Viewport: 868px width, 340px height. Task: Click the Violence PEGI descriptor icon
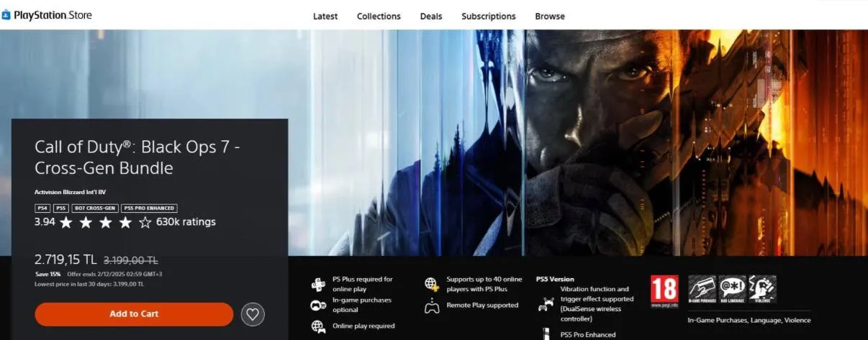(762, 289)
